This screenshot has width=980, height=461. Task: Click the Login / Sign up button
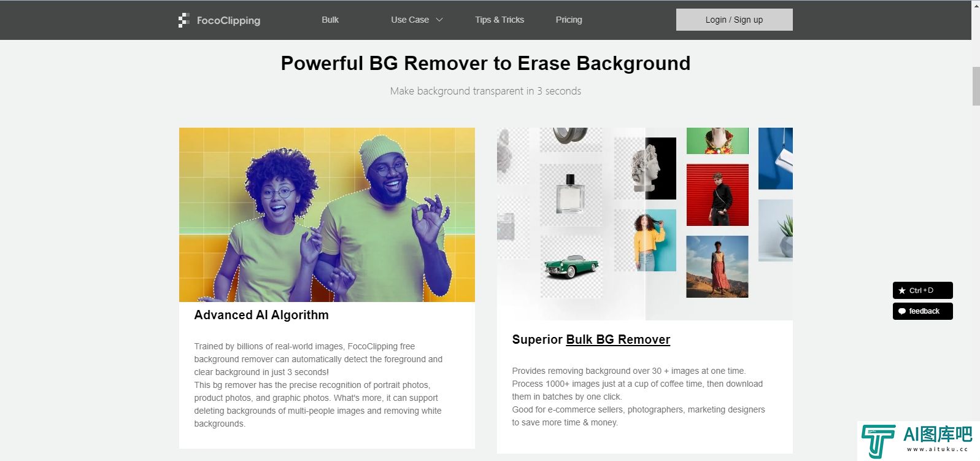coord(734,20)
